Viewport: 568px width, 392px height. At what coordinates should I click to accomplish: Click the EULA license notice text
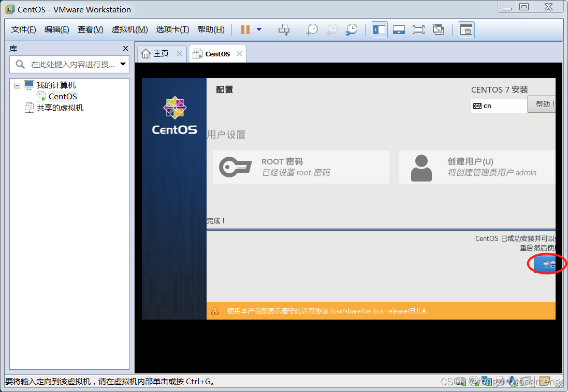tap(326, 311)
